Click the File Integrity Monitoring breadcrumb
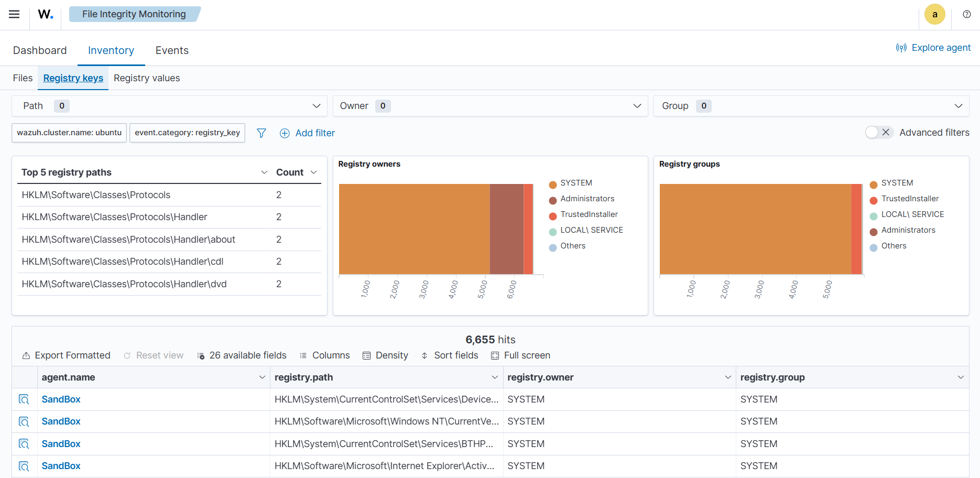Image resolution: width=980 pixels, height=478 pixels. tap(134, 14)
